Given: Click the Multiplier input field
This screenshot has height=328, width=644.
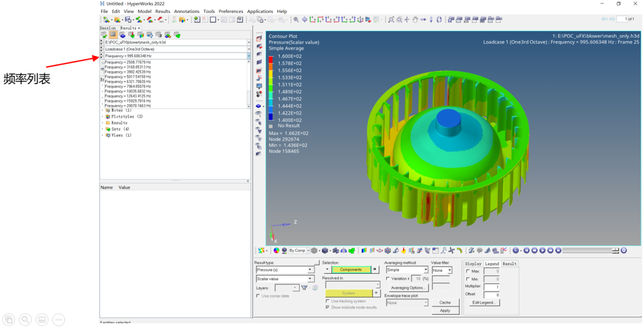Looking at the screenshot, I should click(x=491, y=287).
